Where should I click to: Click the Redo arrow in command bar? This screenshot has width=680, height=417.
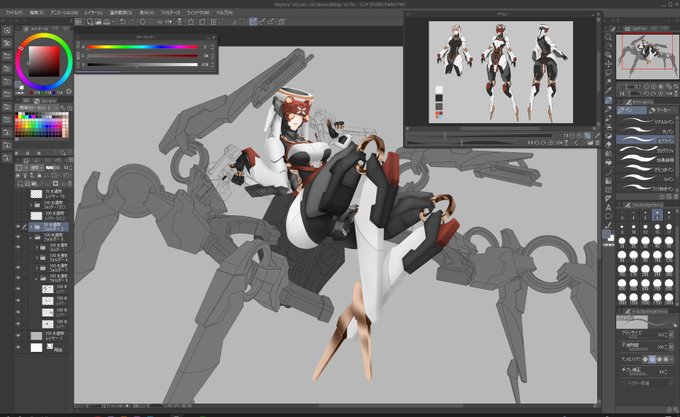coord(131,21)
